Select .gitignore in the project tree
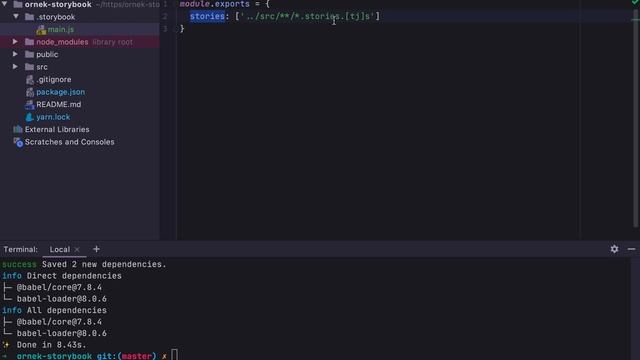 53,80
